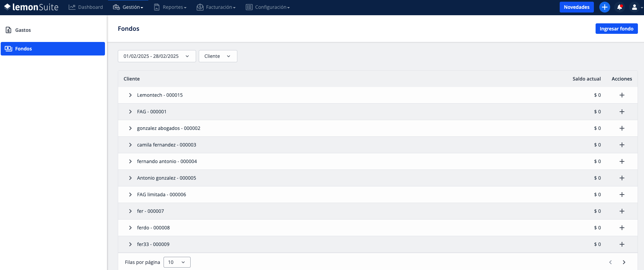The width and height of the screenshot is (644, 270).
Task: Select Fondos in the sidebar
Action: (53, 49)
